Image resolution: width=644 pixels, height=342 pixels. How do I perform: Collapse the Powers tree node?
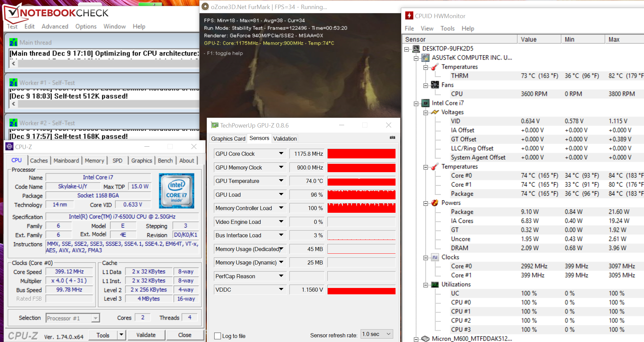(x=425, y=203)
